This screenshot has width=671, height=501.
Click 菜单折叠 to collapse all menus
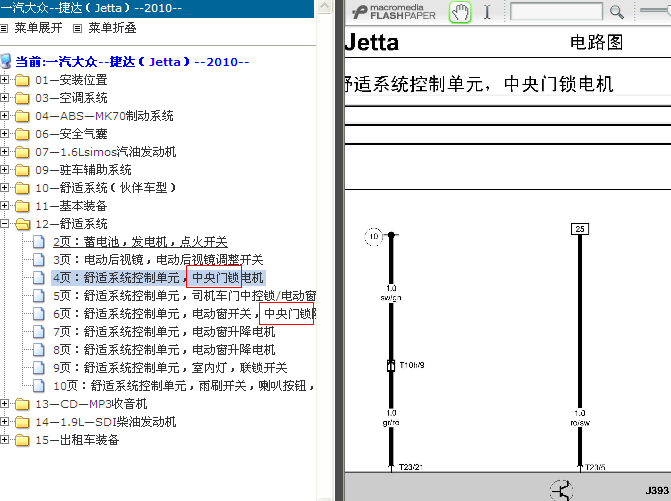pyautogui.click(x=112, y=28)
